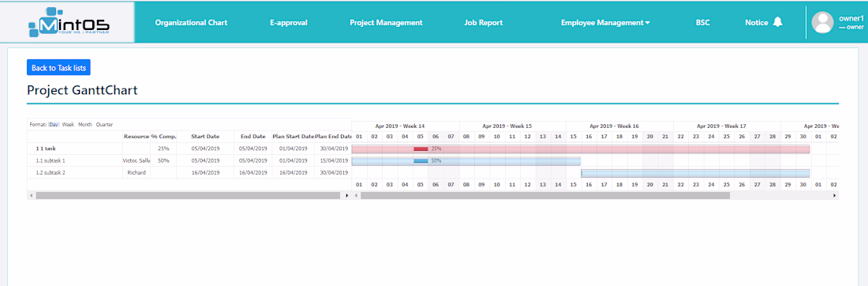
Task: Open Project Management section
Action: [x=386, y=23]
